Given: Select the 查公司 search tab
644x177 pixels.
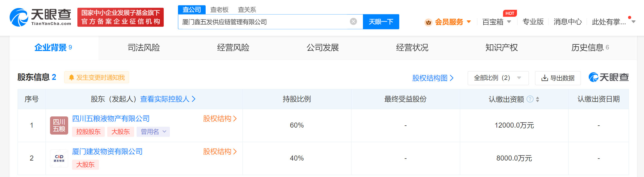Looking at the screenshot, I should 192,10.
